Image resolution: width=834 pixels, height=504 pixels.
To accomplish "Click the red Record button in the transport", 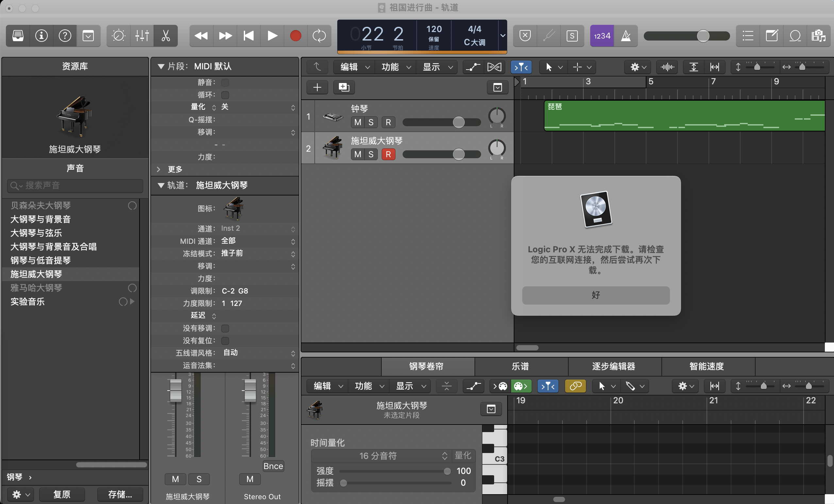I will pyautogui.click(x=295, y=36).
